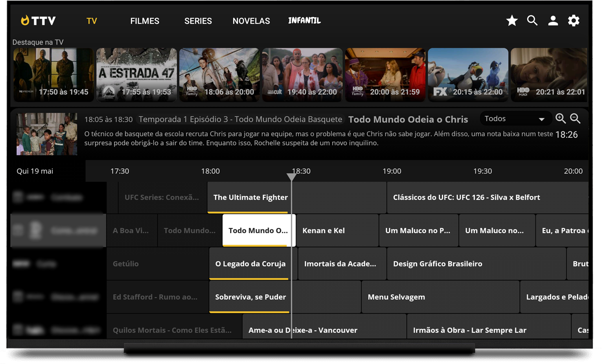Screen dimensions: 602x364
Task: Click the search magnifier icon
Action: click(532, 21)
